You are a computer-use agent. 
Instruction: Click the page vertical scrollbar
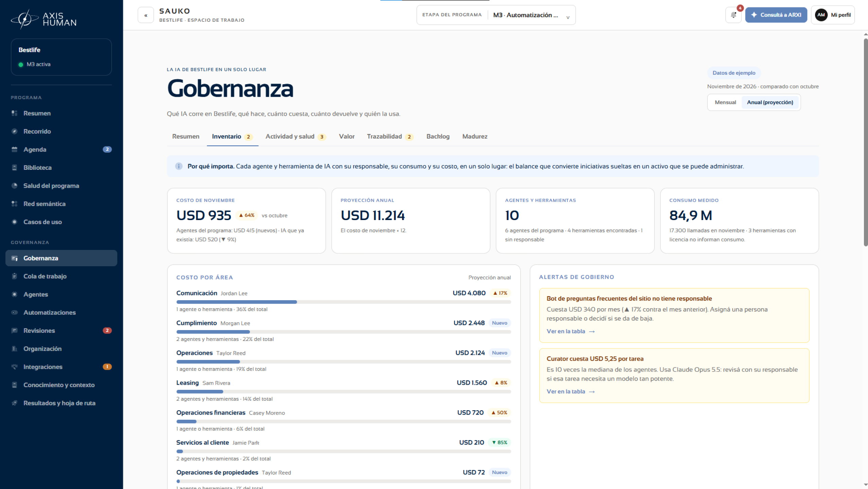[x=865, y=143]
